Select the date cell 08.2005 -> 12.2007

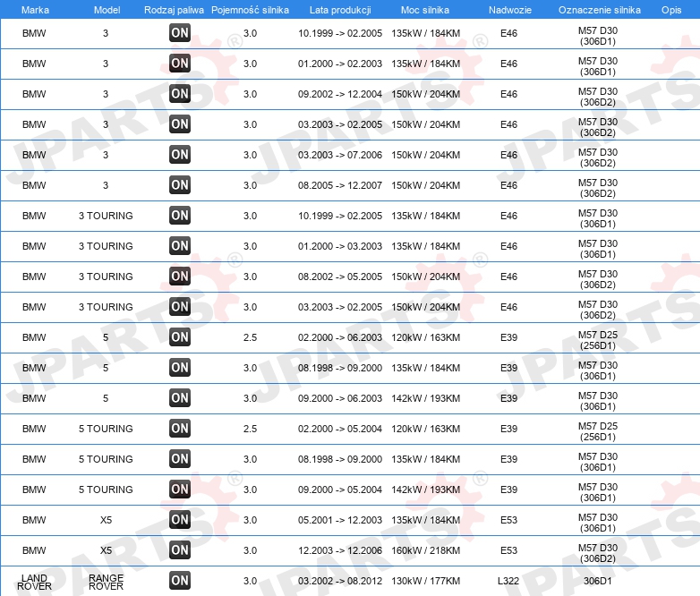340,185
